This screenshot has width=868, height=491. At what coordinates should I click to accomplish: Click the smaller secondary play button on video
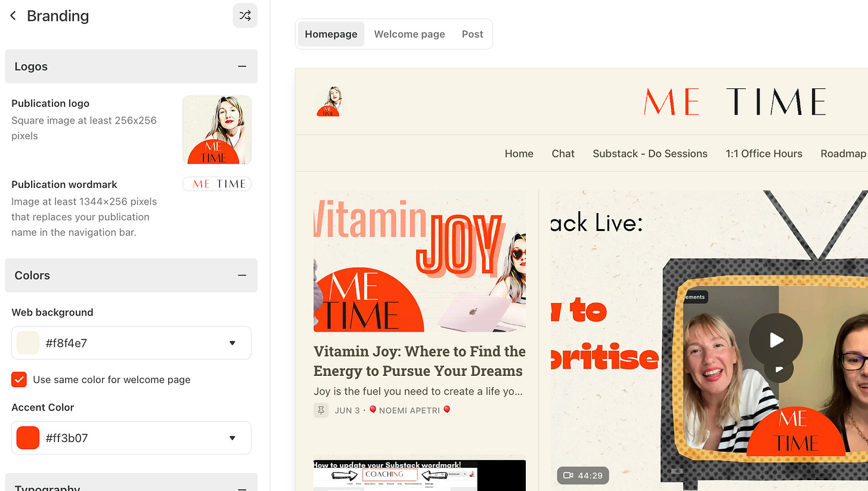tap(779, 369)
